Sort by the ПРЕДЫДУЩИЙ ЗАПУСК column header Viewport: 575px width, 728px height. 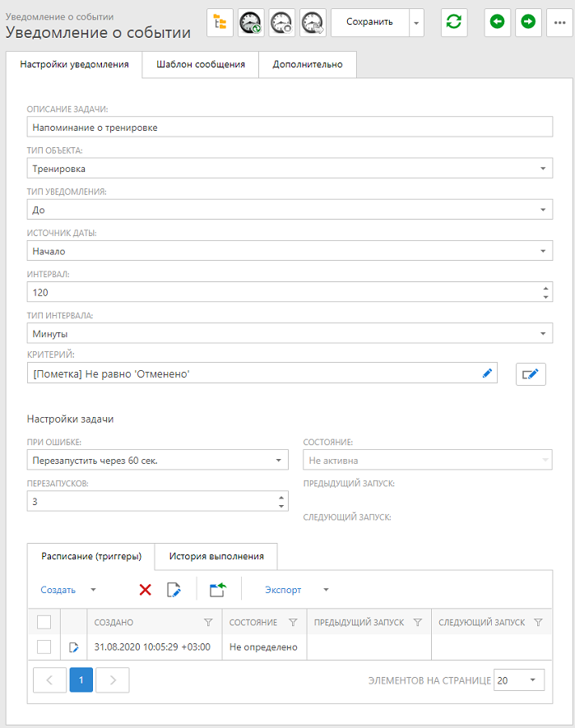359,622
